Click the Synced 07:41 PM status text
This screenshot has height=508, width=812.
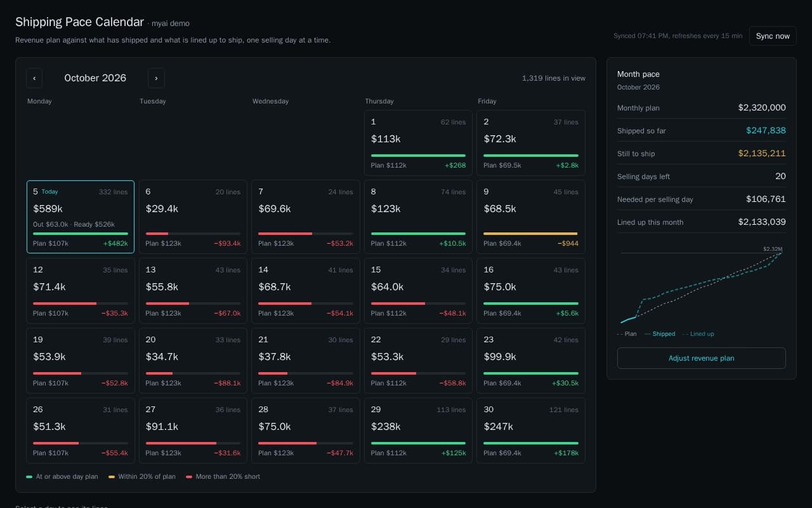[x=678, y=36]
